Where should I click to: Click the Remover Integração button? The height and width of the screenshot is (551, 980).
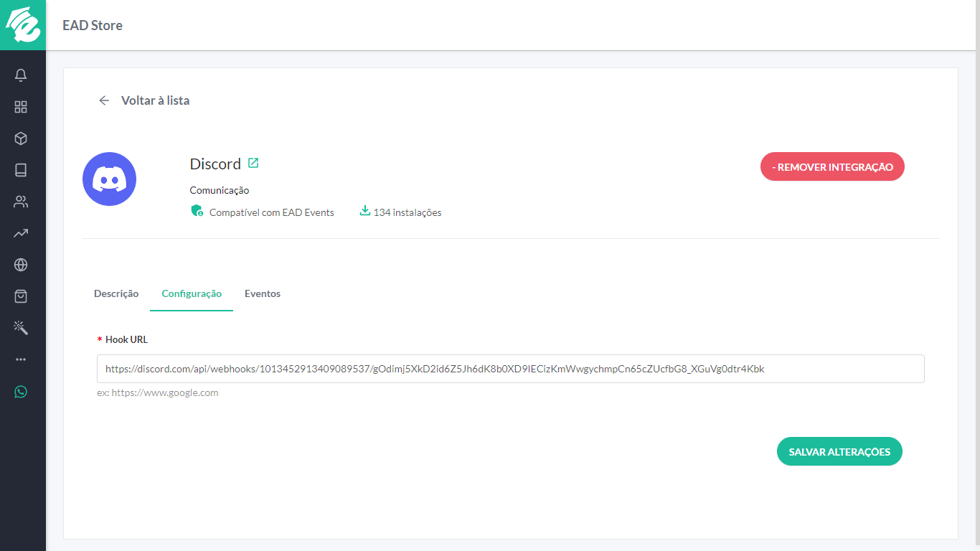[832, 167]
